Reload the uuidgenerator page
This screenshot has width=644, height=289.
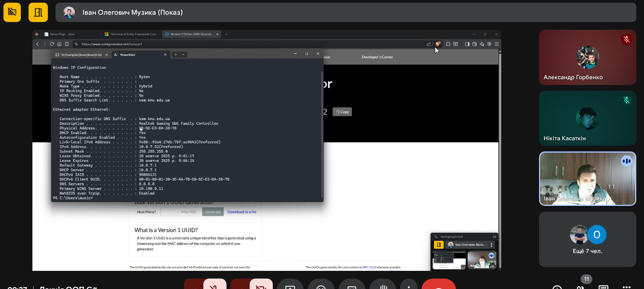[52, 44]
